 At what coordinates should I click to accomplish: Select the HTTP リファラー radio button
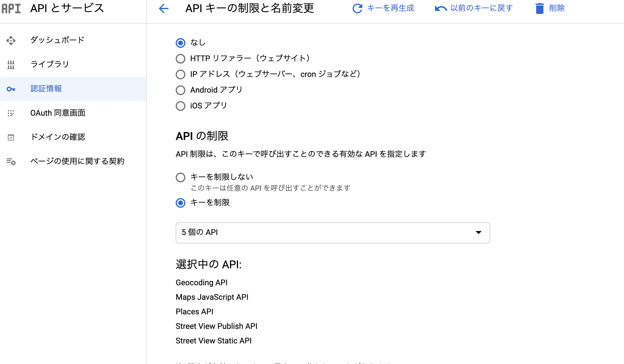(x=181, y=58)
